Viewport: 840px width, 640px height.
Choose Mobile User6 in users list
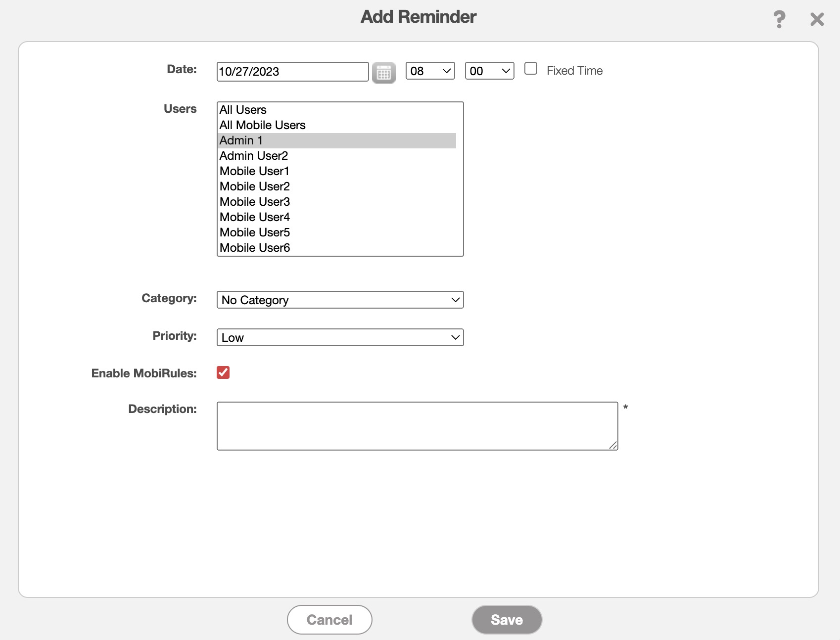[255, 248]
